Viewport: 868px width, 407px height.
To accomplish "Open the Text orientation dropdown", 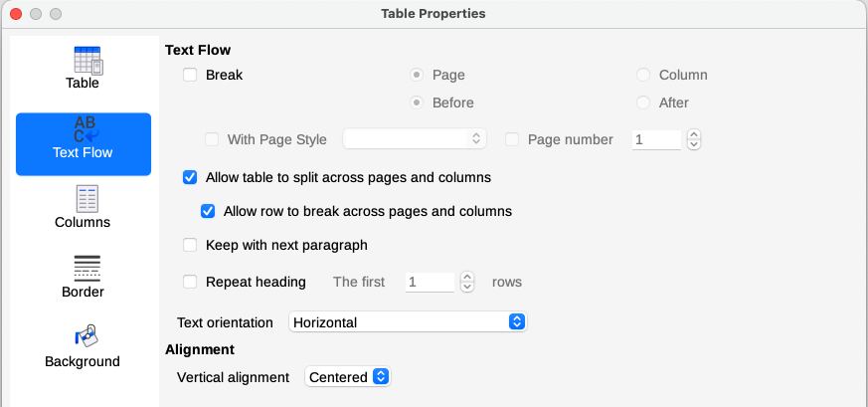I will (407, 322).
